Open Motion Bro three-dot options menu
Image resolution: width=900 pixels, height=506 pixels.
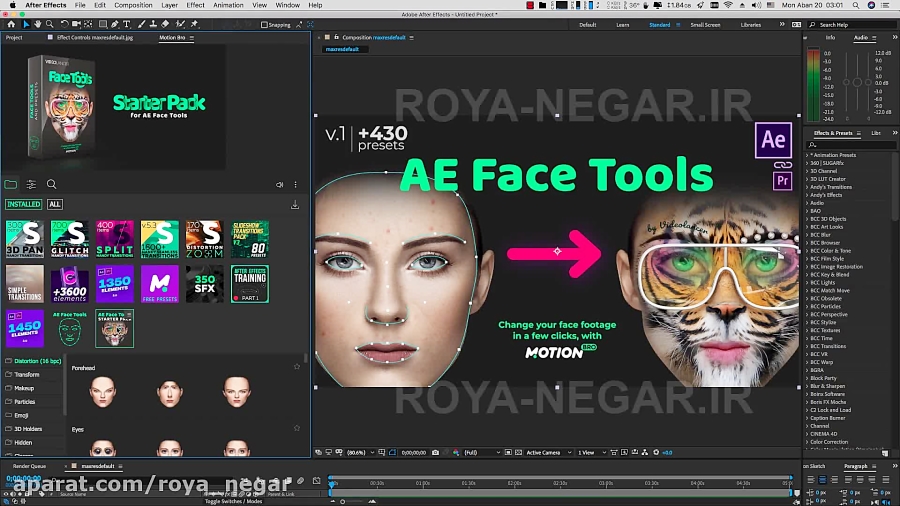[x=296, y=185]
